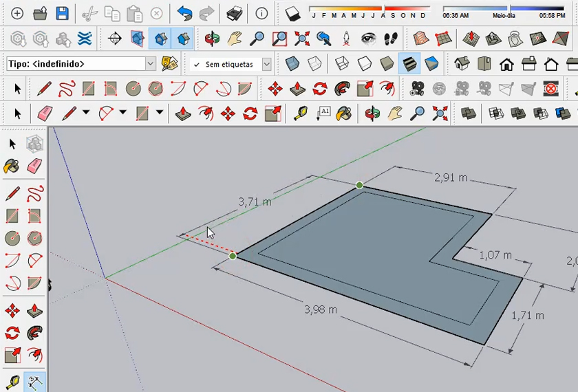Select the Position Camera person icon
The image size is (578, 392).
[x=346, y=39]
